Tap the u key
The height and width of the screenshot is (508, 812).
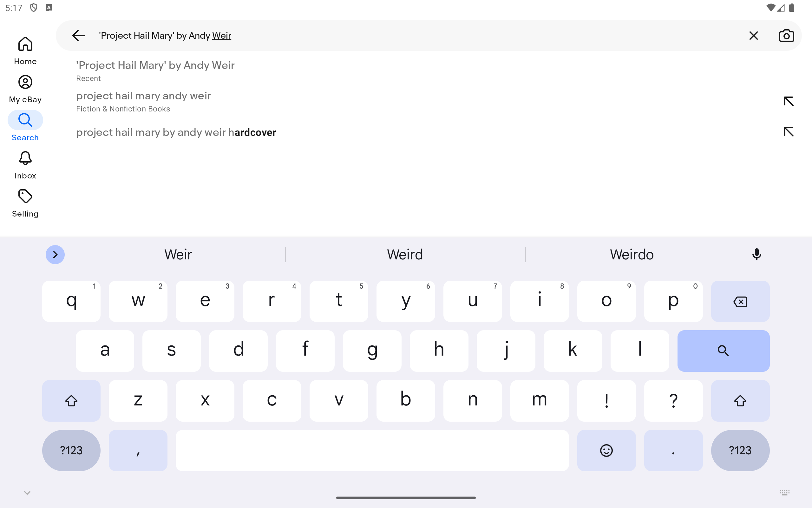pos(473,301)
